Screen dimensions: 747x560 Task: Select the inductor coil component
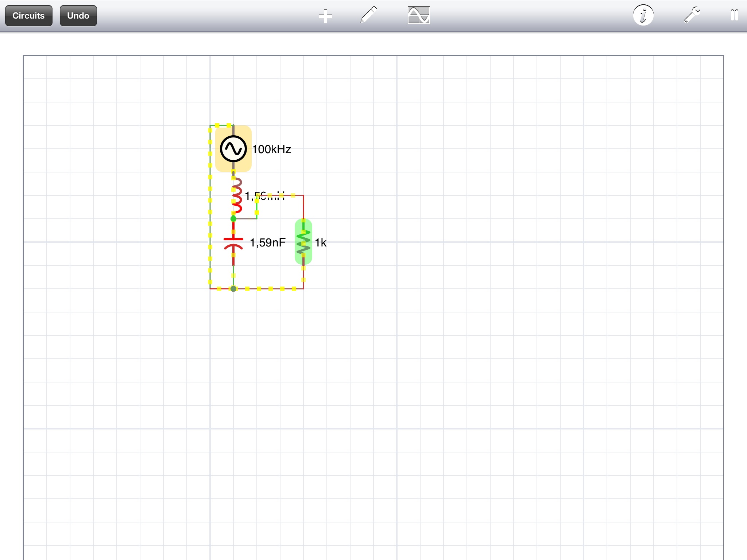point(237,196)
